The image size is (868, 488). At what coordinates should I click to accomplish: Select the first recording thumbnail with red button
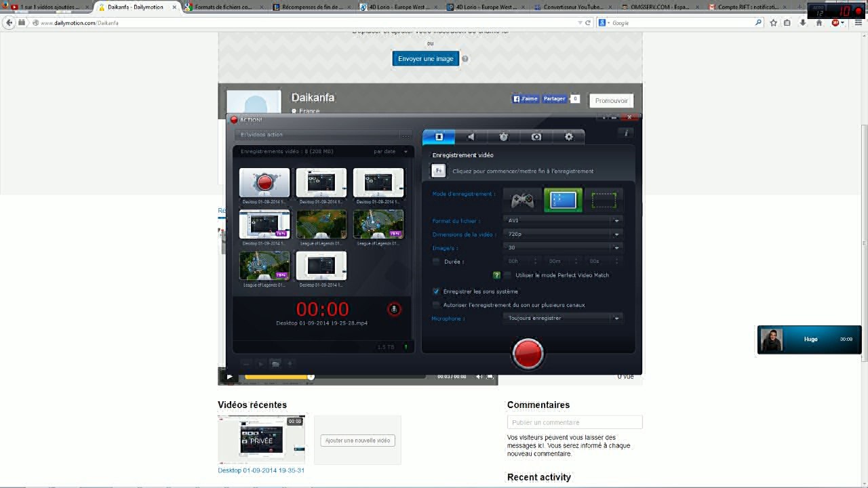264,183
